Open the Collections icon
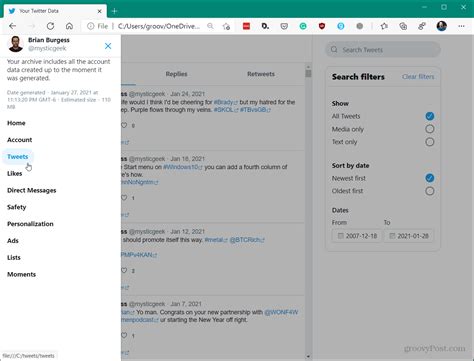Screen dimensions: 474x361 [403, 26]
